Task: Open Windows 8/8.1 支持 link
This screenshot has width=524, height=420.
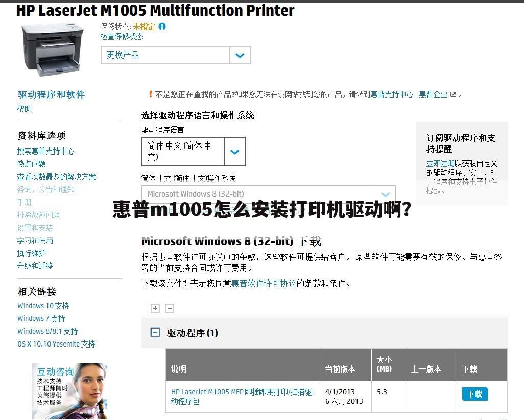Action: click(48, 331)
